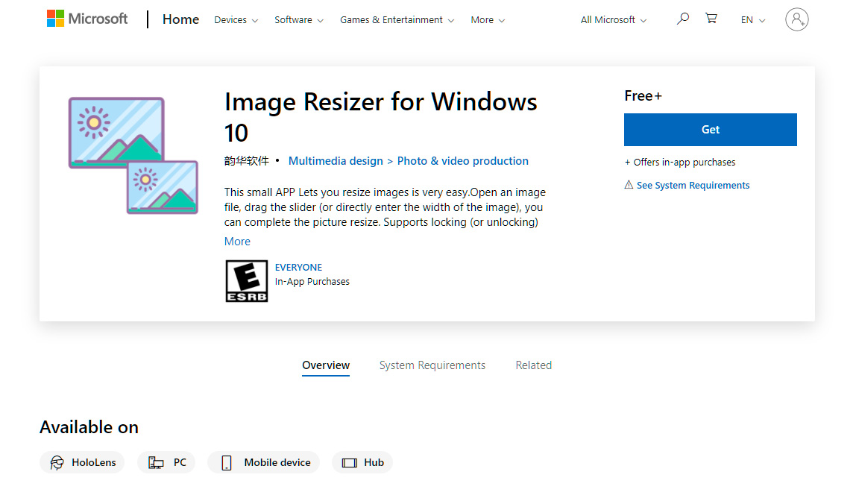Open the See System Requirements link
Screen dimensions: 856x504
coord(693,186)
